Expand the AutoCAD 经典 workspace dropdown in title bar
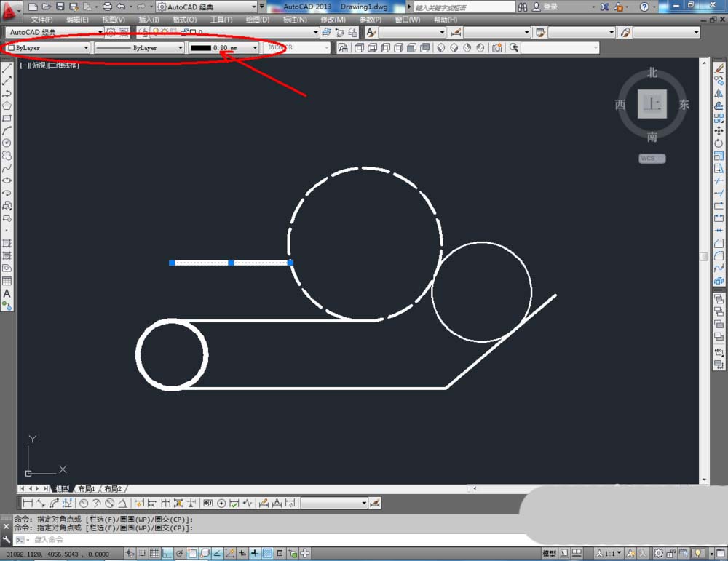The width and height of the screenshot is (728, 561). [x=254, y=7]
